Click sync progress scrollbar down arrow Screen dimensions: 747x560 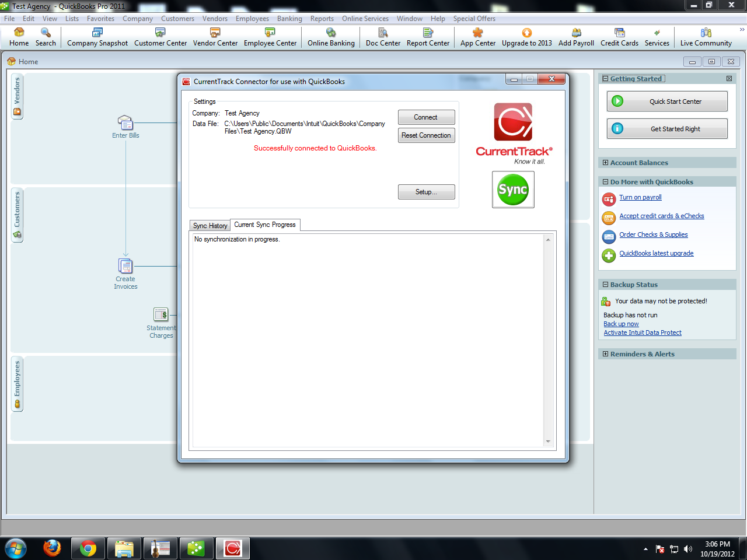point(548,442)
